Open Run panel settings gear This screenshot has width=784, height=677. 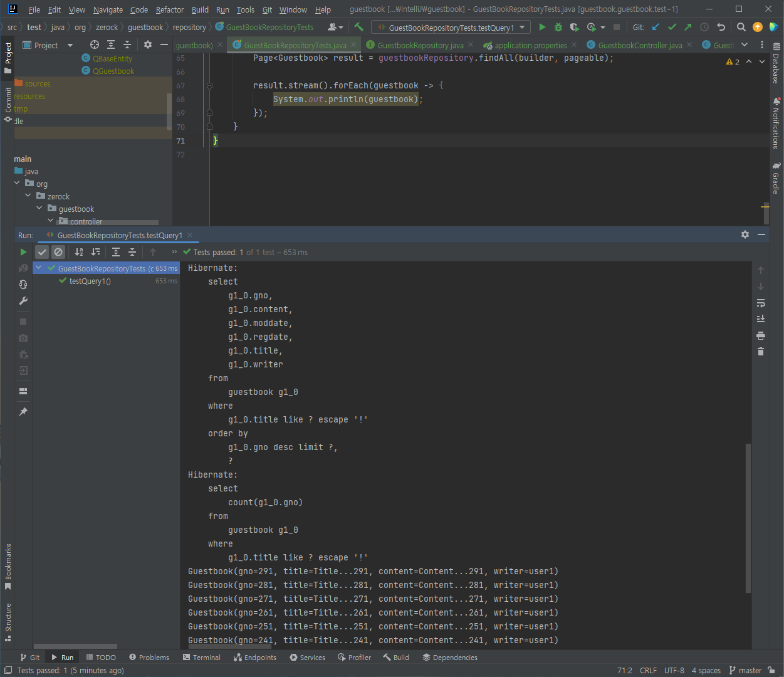point(745,234)
